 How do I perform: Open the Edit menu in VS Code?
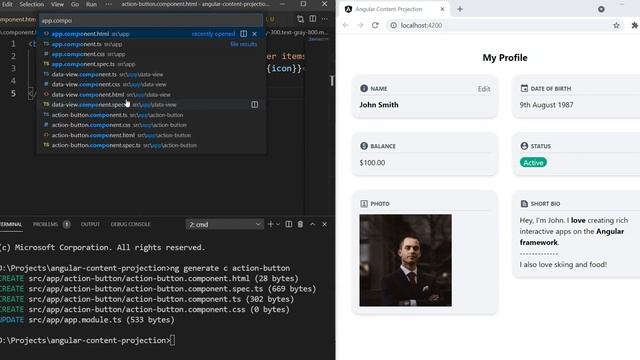click(7, 4)
